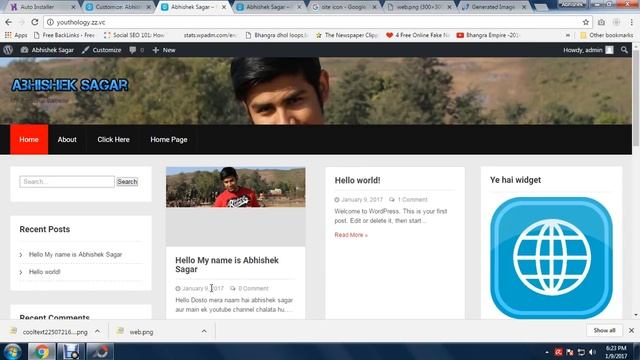Reload the page with the refresh icon
The height and width of the screenshot is (360, 640).
tap(35, 22)
